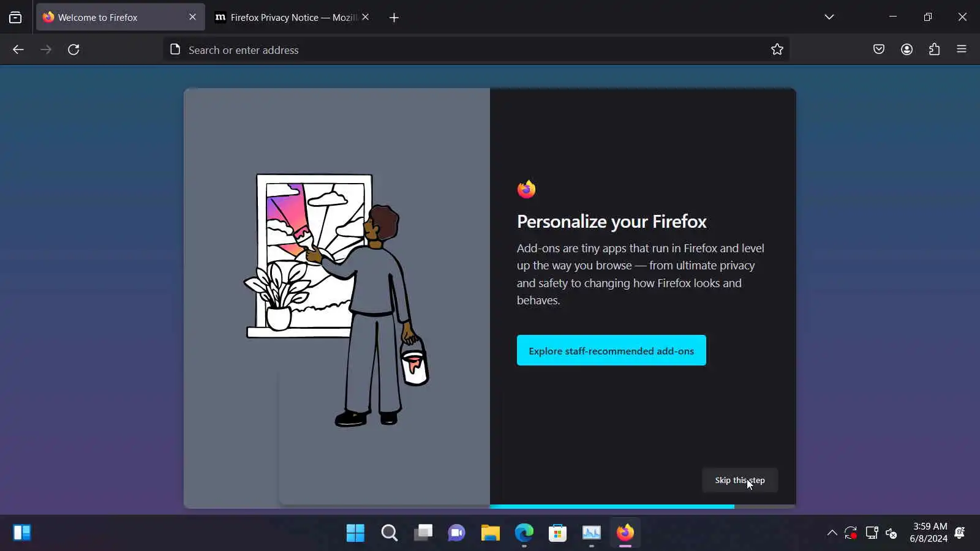The image size is (980, 551).
Task: Bookmark this page with the star icon
Action: [x=777, y=50]
